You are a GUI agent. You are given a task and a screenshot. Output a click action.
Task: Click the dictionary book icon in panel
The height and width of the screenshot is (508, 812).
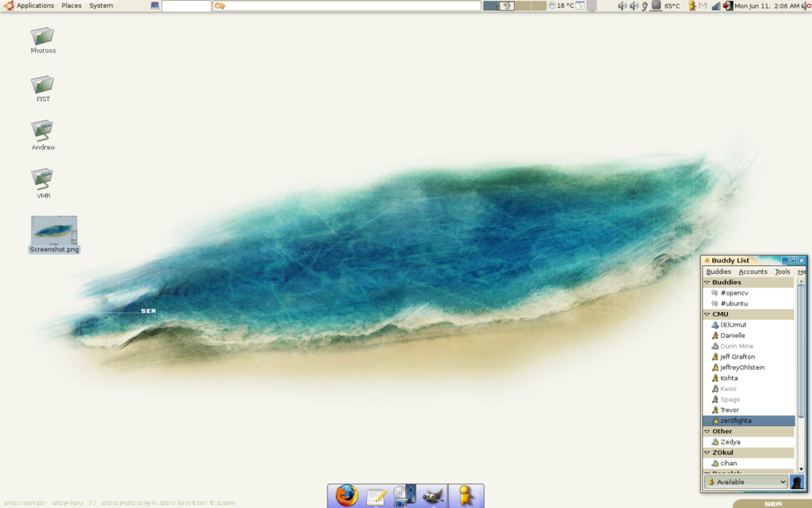click(155, 6)
